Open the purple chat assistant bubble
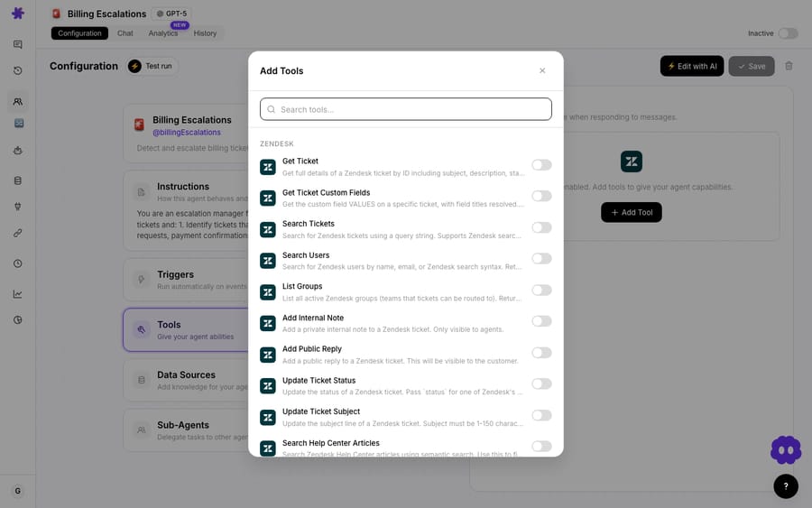 pos(786,450)
